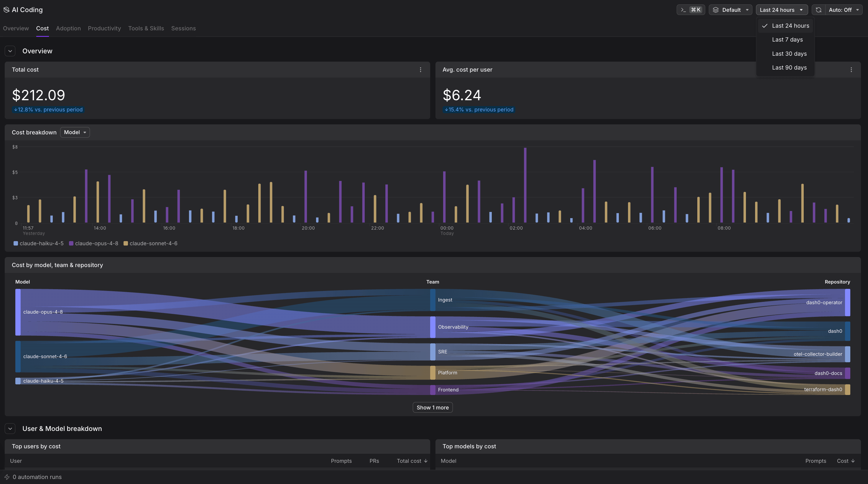This screenshot has width=868, height=484.
Task: Go to the Tools & Skills tab
Action: pos(146,28)
